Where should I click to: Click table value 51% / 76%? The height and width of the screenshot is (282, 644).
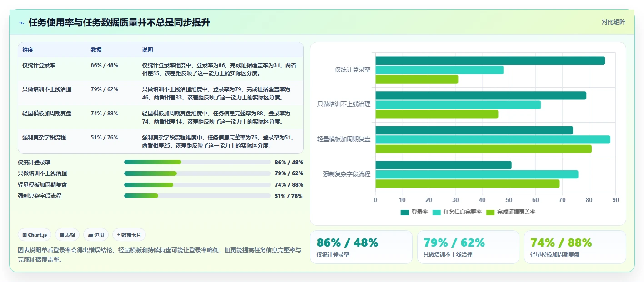[105, 138]
